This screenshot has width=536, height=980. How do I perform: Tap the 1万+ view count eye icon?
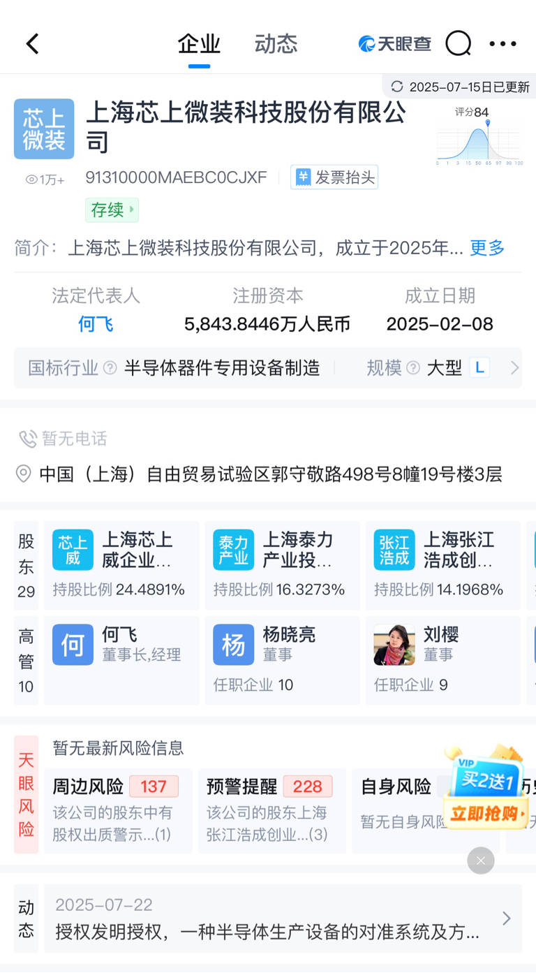click(x=31, y=180)
